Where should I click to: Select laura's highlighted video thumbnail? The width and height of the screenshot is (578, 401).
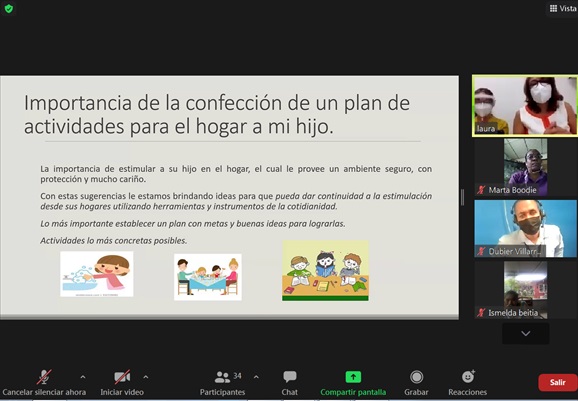point(525,106)
